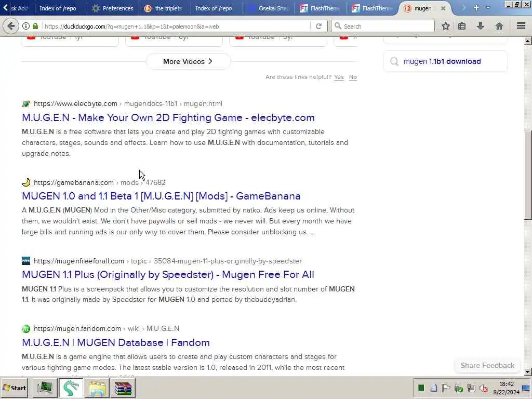Show site information via the circled i icon
This screenshot has width=532, height=399.
point(26,26)
